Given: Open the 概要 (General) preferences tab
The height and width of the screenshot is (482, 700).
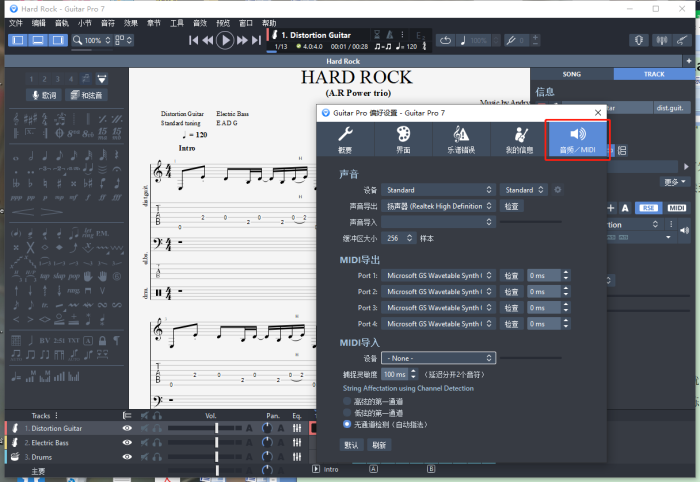Looking at the screenshot, I should point(345,139).
